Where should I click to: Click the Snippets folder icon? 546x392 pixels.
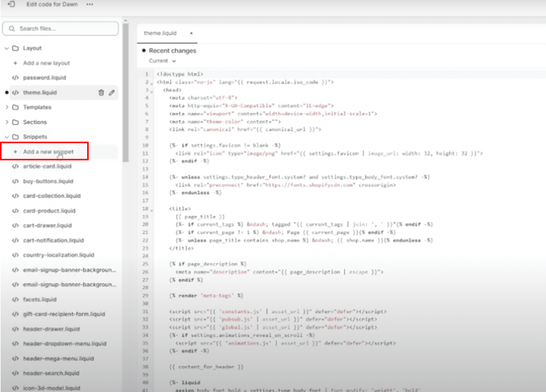[15, 137]
